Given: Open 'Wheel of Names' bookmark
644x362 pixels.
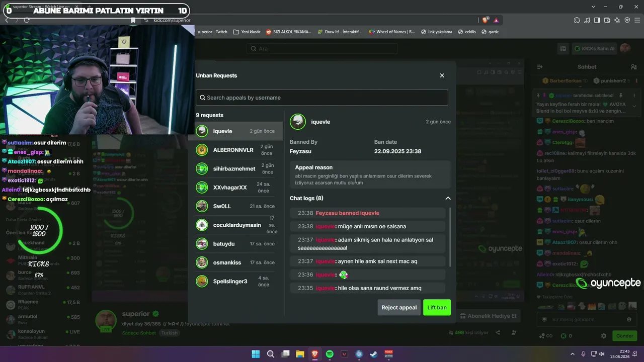Looking at the screenshot, I should [391, 32].
